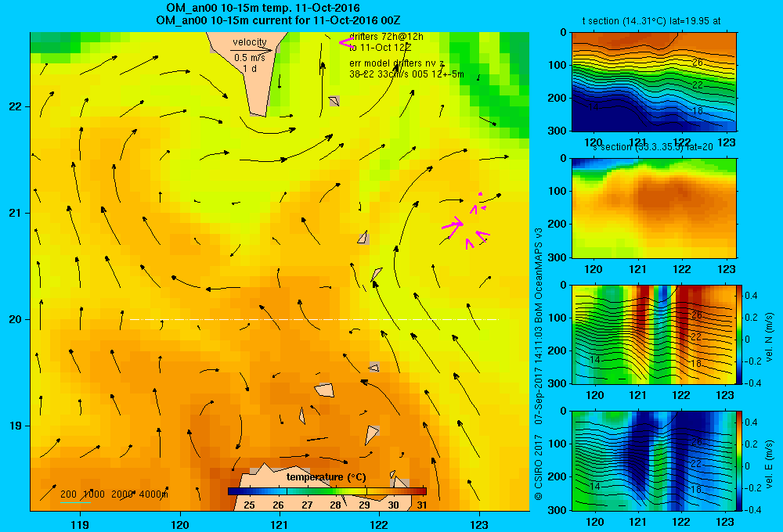Screen dimensions: 783x532
Task: Click the magenta drifter legend marker beside 'drifters 72h@12h'
Action: click(345, 42)
